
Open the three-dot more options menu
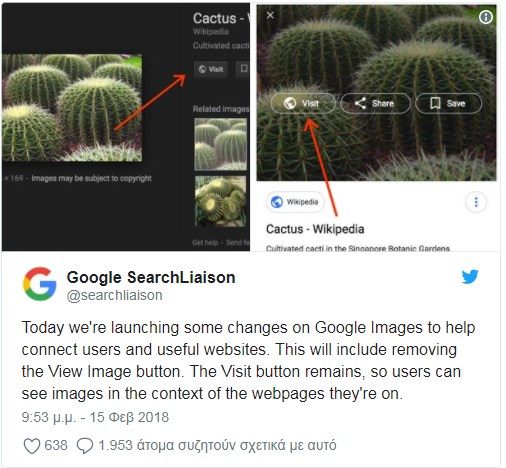[476, 202]
